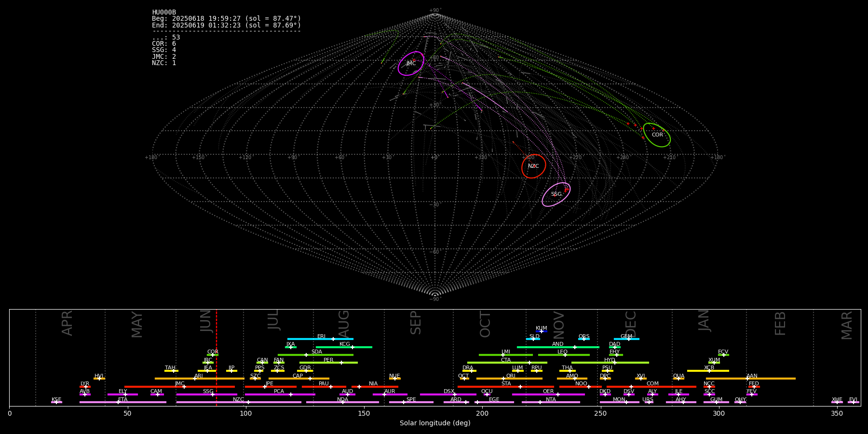Click the NTA shower label in timeline
The image size is (868, 434).
(551, 400)
